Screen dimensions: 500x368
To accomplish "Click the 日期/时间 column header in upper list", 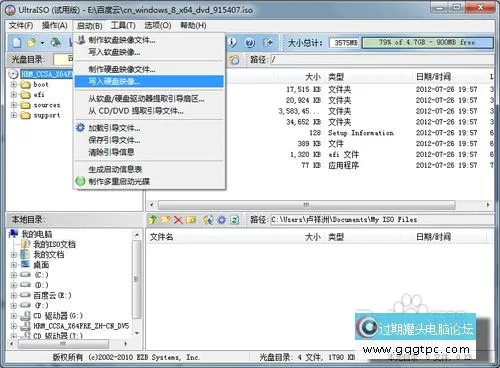I will [x=433, y=77].
